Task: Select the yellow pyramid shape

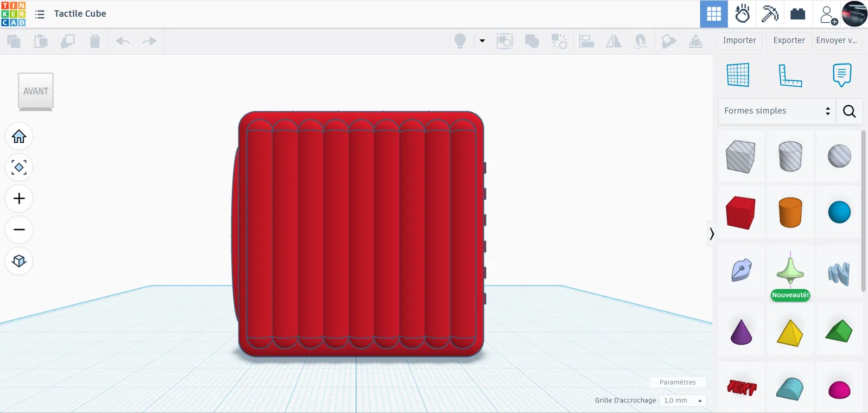Action: [790, 332]
